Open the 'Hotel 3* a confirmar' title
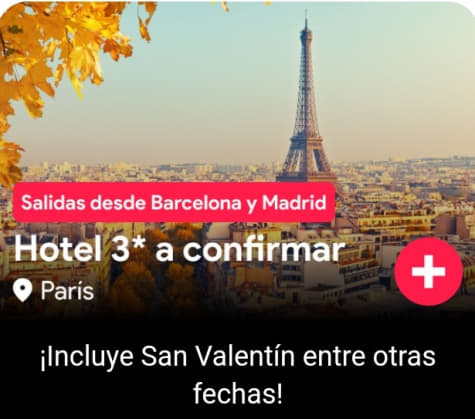 click(179, 250)
